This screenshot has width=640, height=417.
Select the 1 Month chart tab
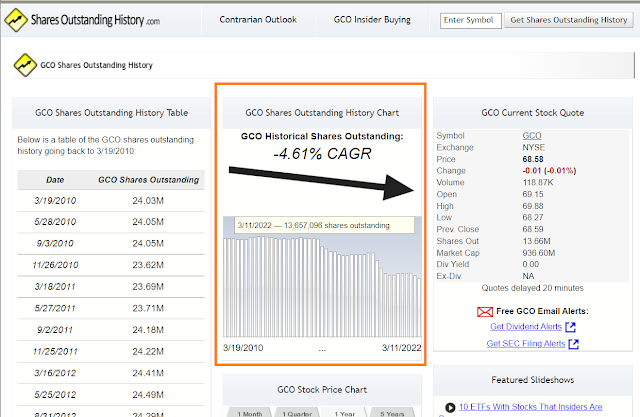(x=249, y=413)
